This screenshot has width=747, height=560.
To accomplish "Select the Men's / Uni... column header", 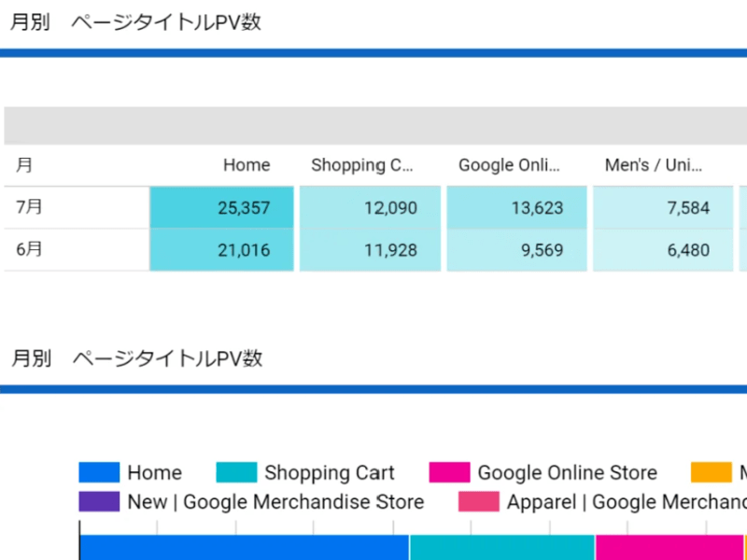I will coord(654,165).
